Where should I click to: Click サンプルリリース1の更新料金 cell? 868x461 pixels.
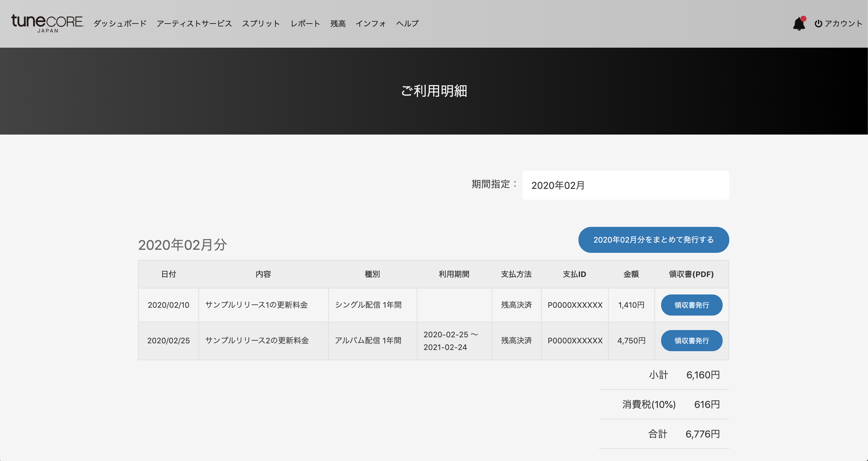pos(256,305)
